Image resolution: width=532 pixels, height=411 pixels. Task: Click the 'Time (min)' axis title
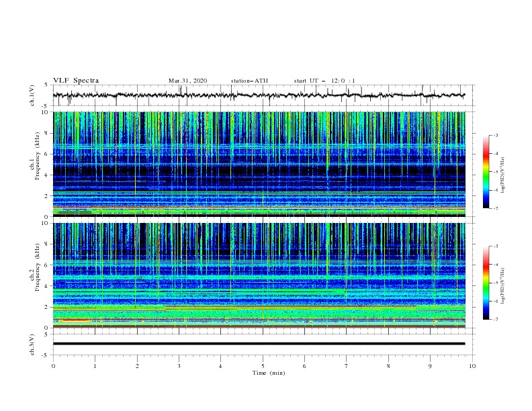(269, 373)
